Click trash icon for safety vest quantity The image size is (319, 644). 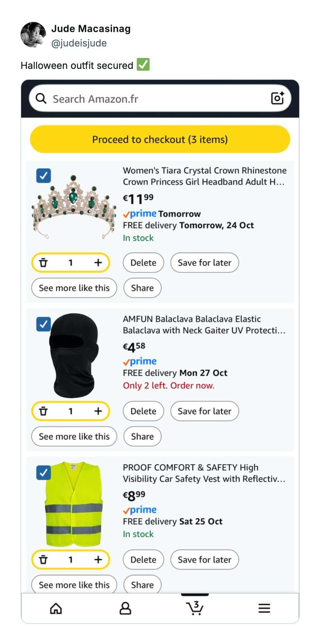click(x=43, y=560)
